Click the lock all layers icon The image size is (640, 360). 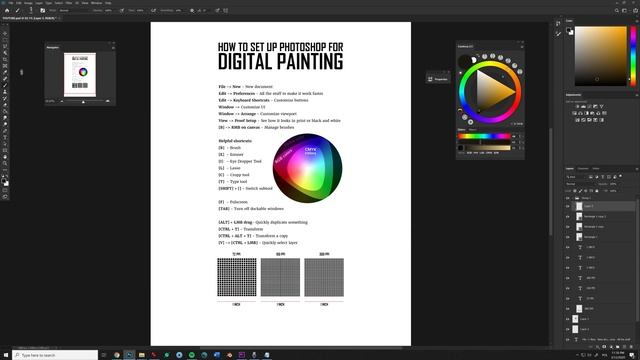[x=597, y=191]
